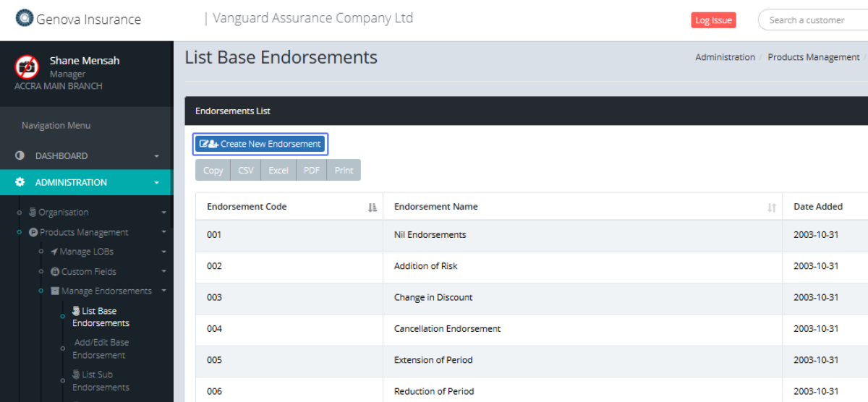Image resolution: width=868 pixels, height=402 pixels.
Task: Click Shane Mensah's profile avatar
Action: (27, 67)
